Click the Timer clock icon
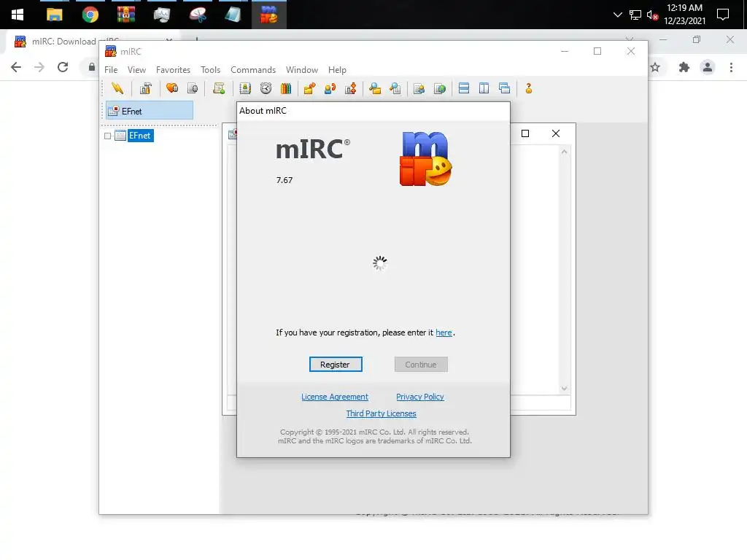 click(x=266, y=88)
